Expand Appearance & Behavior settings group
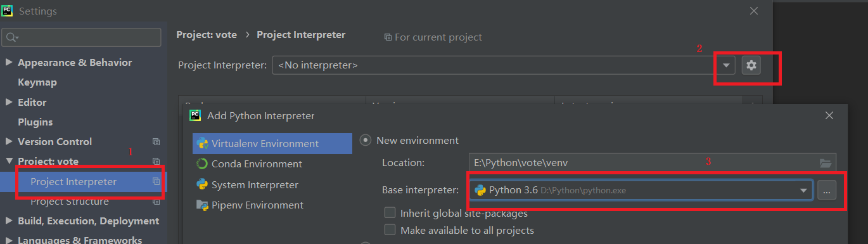 [9, 63]
